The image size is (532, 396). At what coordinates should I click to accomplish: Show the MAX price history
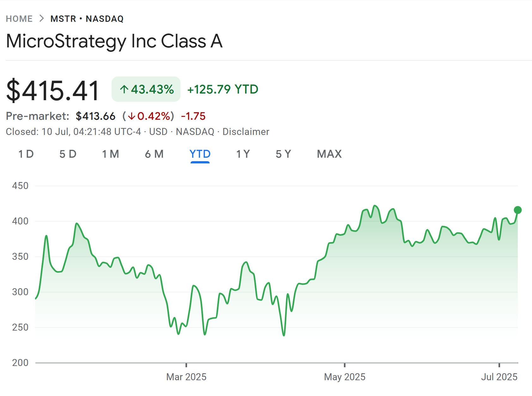pos(329,154)
